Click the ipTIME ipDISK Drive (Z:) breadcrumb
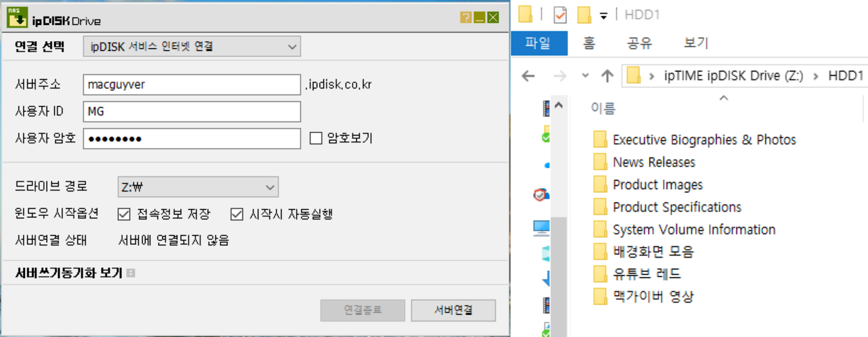The width and height of the screenshot is (868, 337). (x=733, y=76)
